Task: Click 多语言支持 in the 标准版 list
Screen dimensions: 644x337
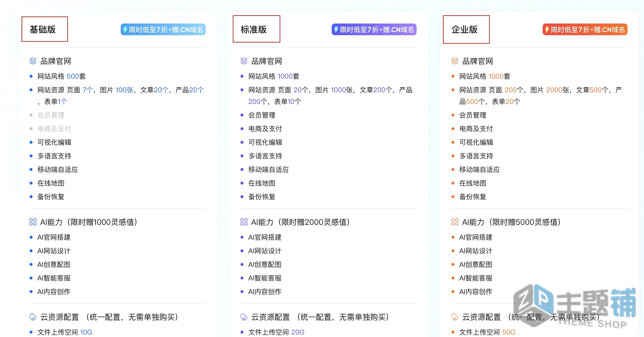Action: click(x=265, y=156)
